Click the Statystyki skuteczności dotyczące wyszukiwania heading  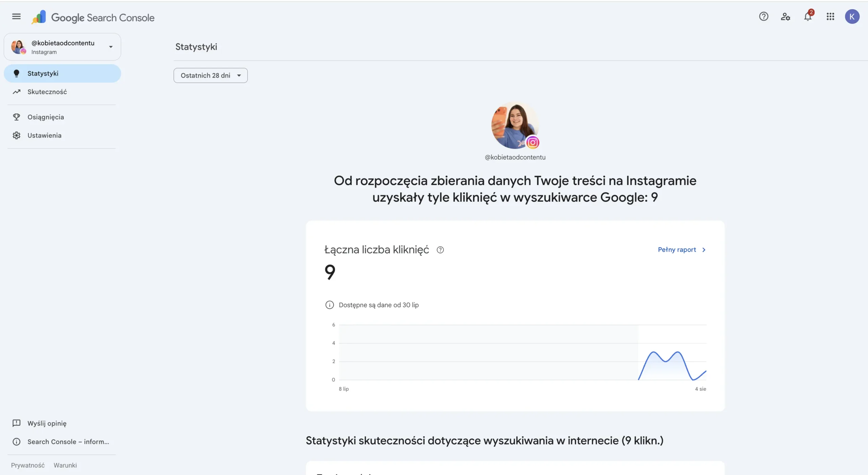pyautogui.click(x=485, y=441)
